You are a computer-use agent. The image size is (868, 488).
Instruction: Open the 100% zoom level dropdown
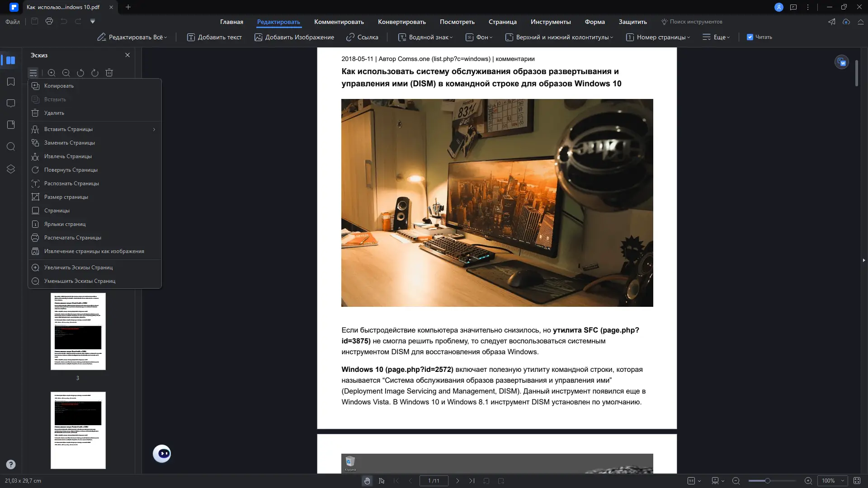(833, 481)
